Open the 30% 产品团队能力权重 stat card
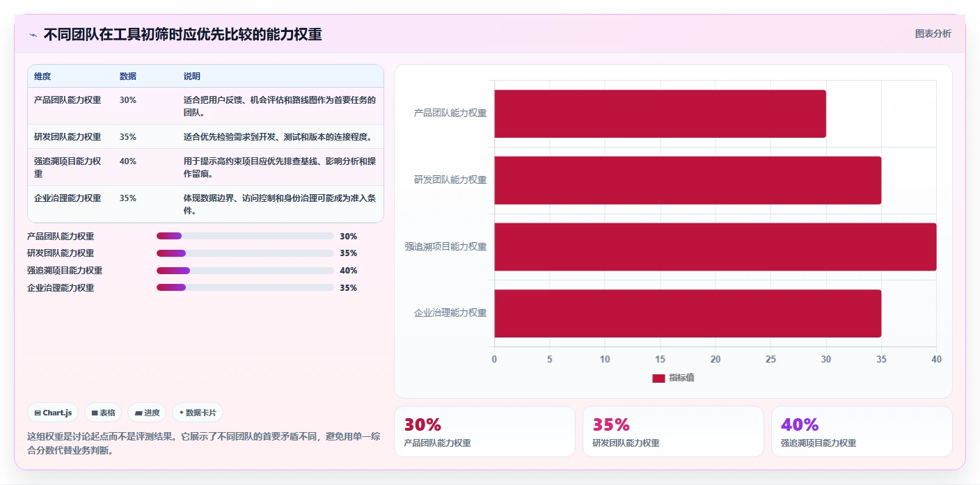The image size is (980, 485). 484,431
